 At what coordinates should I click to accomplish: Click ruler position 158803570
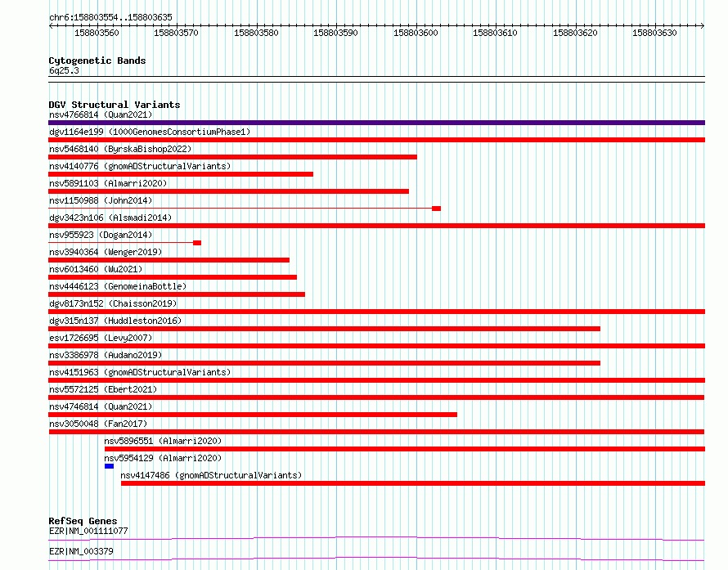(x=176, y=33)
